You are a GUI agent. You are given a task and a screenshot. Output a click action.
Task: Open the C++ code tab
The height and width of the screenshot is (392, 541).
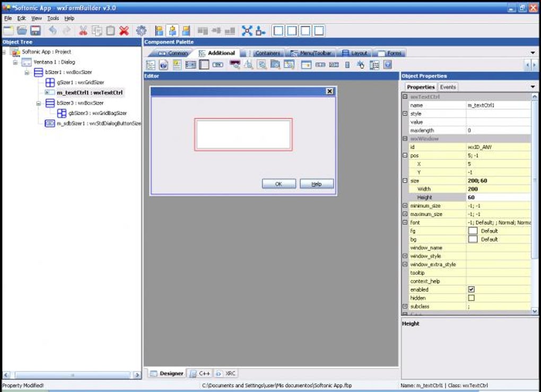tap(200, 373)
